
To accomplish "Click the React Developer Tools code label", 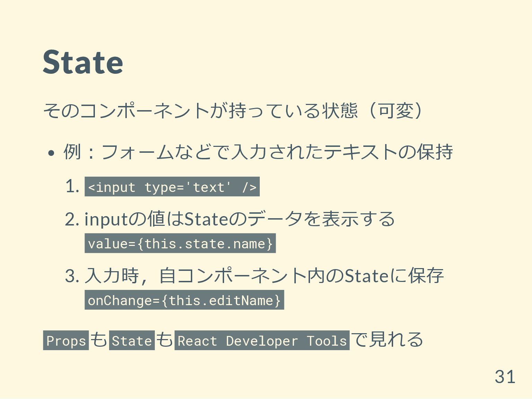I will pos(262,341).
